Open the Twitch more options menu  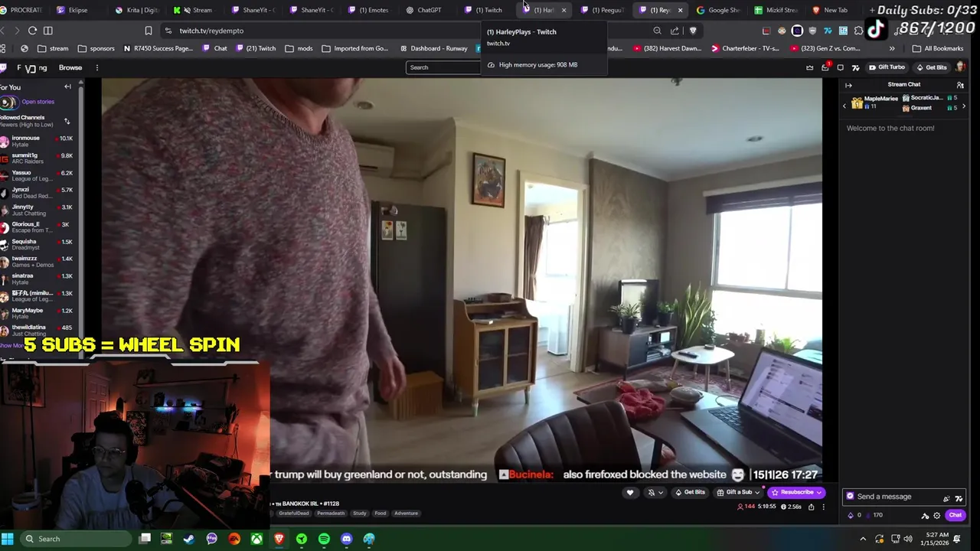point(96,67)
